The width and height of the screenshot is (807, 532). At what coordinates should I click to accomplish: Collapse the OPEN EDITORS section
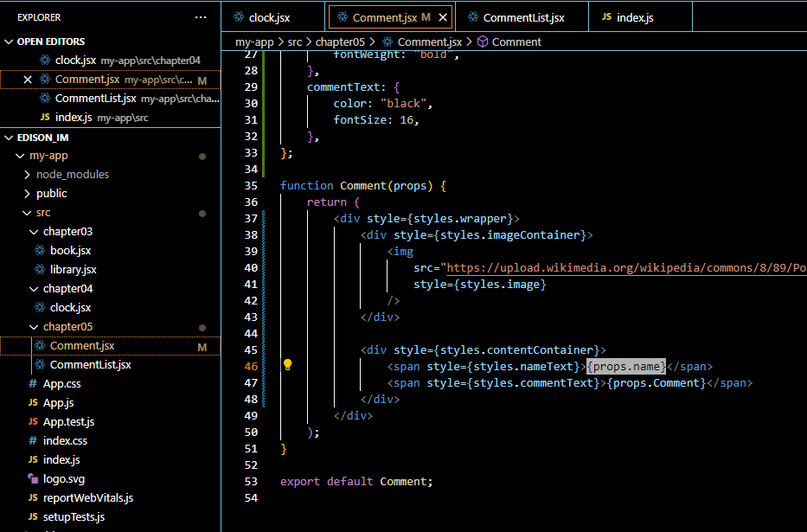point(9,42)
